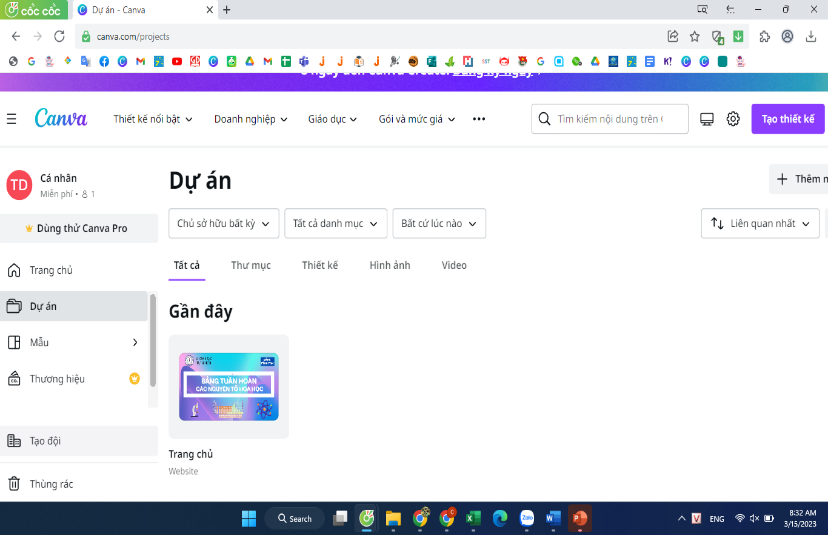Open the three-dots more menu in header
The image size is (828, 535).
(479, 119)
